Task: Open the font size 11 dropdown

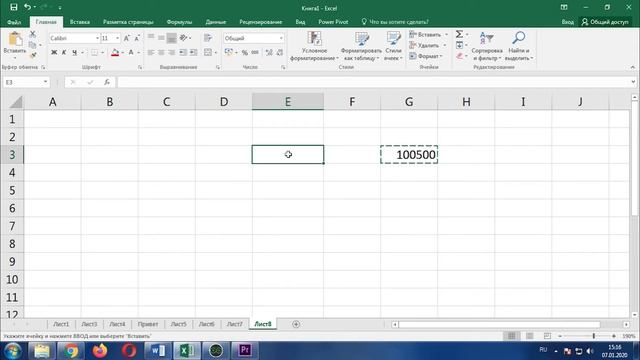Action: [x=118, y=38]
